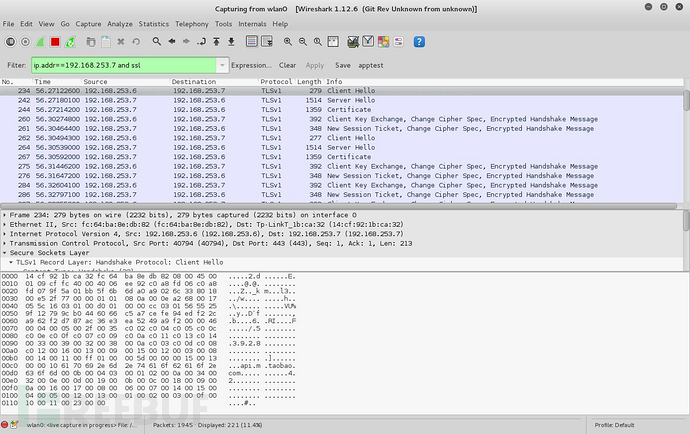Image resolution: width=690 pixels, height=434 pixels.
Task: Click the display filter input field
Action: point(124,65)
